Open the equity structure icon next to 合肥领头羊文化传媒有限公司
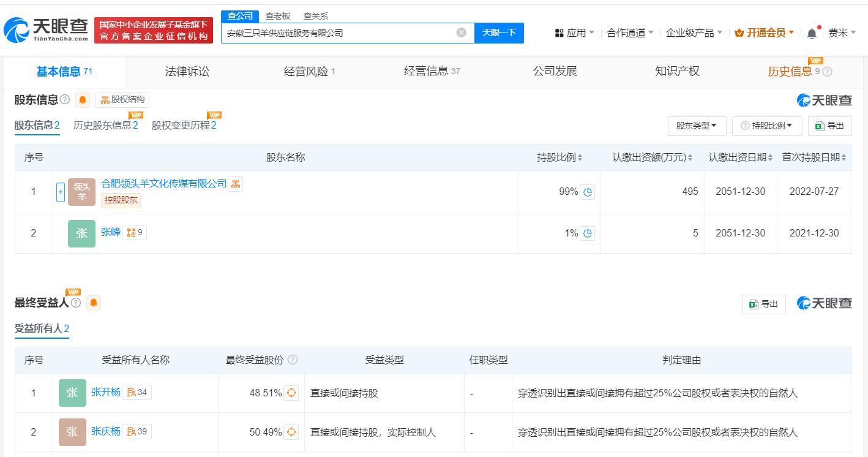This screenshot has height=457, width=868. [x=235, y=184]
